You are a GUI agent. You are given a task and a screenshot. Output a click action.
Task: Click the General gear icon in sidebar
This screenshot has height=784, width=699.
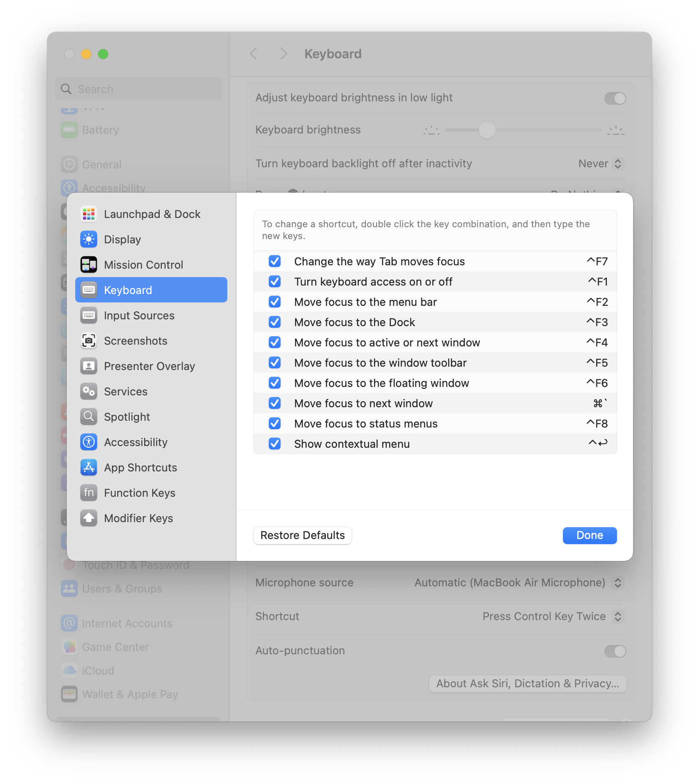point(69,165)
